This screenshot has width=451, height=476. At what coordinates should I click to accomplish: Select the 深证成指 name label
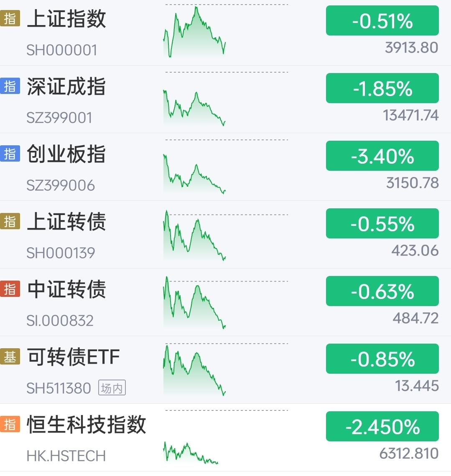(66, 86)
